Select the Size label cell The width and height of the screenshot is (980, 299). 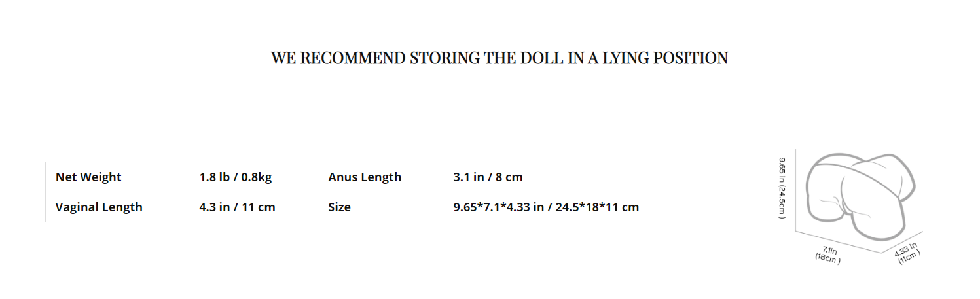point(380,207)
